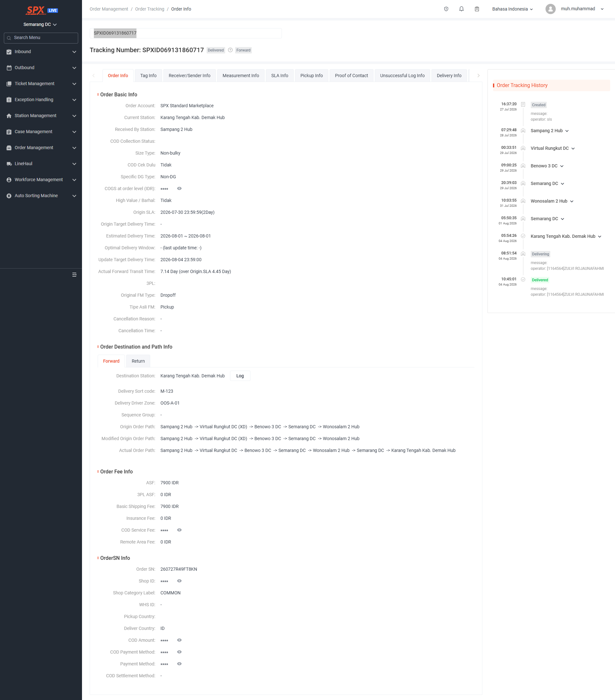This screenshot has height=700, width=615.
Task: Reveal the COD Amount value
Action: pos(179,640)
